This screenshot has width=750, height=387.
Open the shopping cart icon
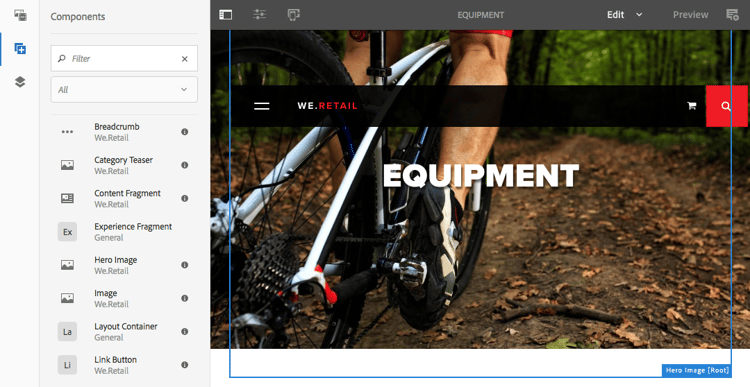coord(691,106)
